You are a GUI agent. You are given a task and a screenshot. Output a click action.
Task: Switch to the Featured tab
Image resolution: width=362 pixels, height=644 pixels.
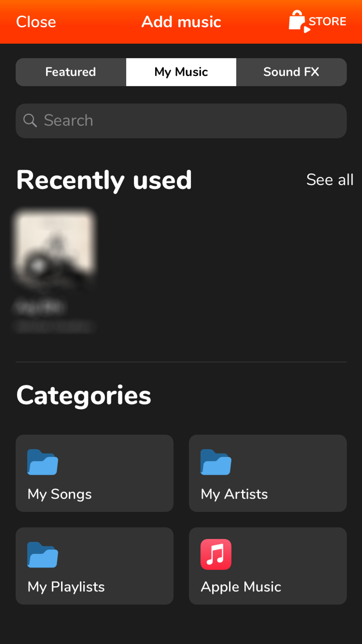[x=71, y=72]
